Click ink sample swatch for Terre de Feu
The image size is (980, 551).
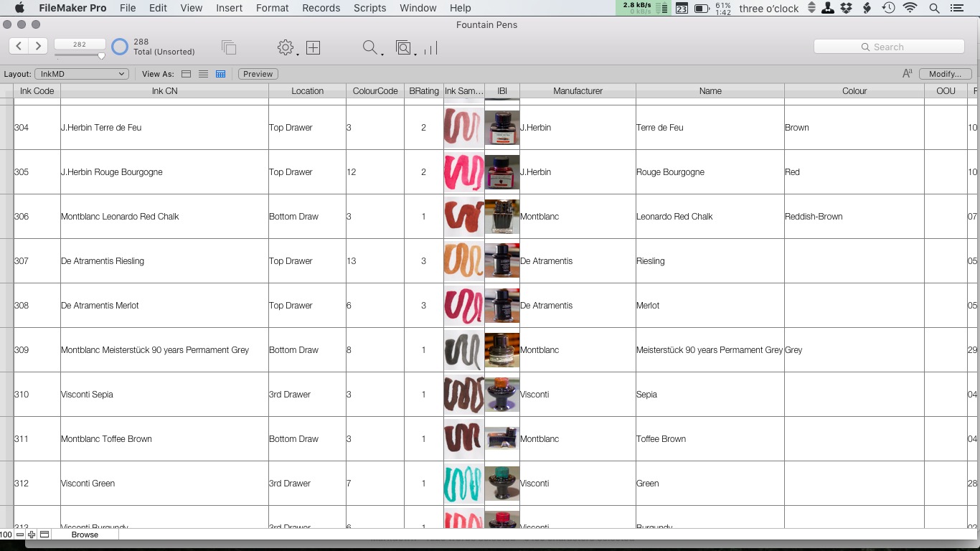click(463, 127)
